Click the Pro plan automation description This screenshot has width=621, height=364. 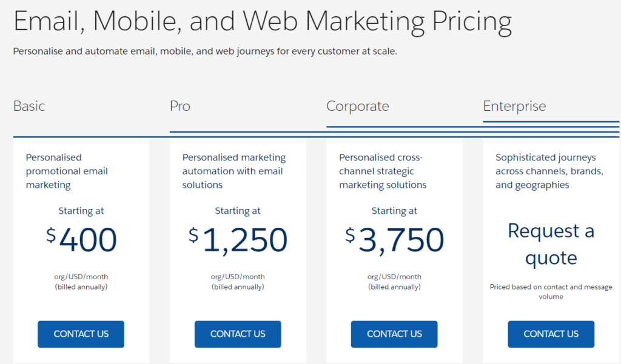tap(233, 171)
